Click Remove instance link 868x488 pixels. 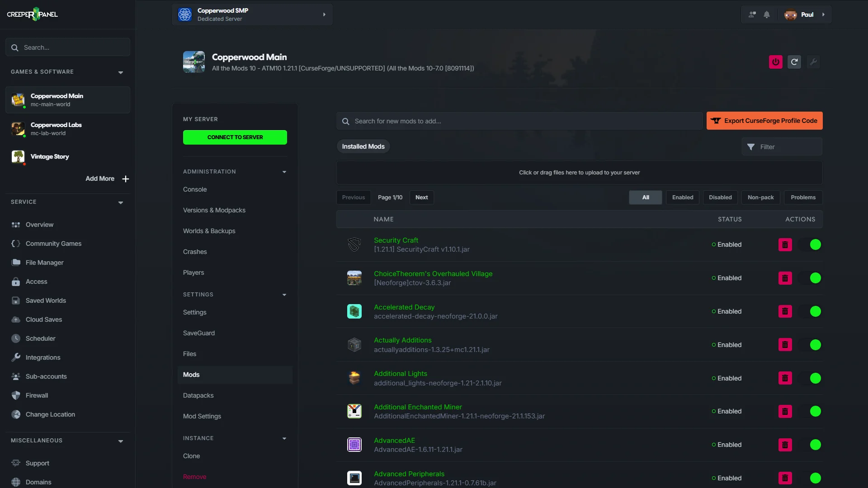point(194,477)
